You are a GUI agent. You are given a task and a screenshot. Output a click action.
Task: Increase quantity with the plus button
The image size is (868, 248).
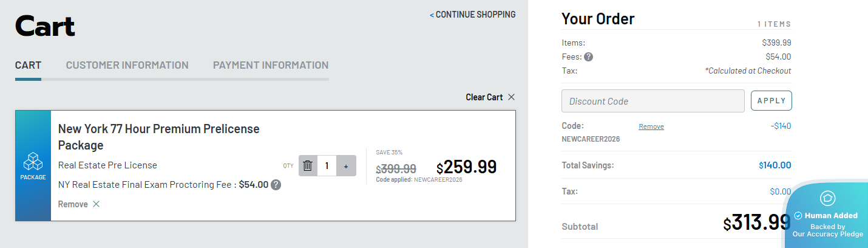pyautogui.click(x=346, y=166)
